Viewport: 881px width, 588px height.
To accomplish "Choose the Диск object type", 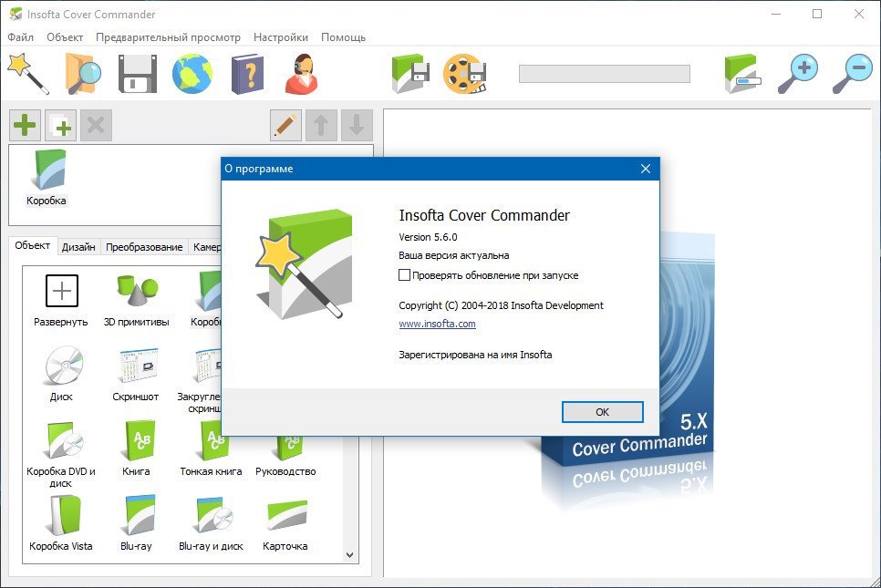I will click(x=61, y=375).
